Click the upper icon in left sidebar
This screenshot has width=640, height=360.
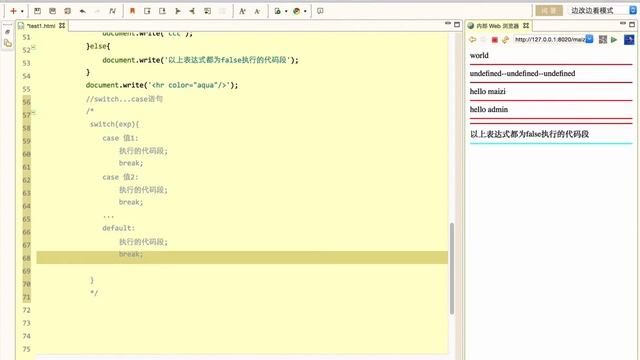(x=7, y=32)
